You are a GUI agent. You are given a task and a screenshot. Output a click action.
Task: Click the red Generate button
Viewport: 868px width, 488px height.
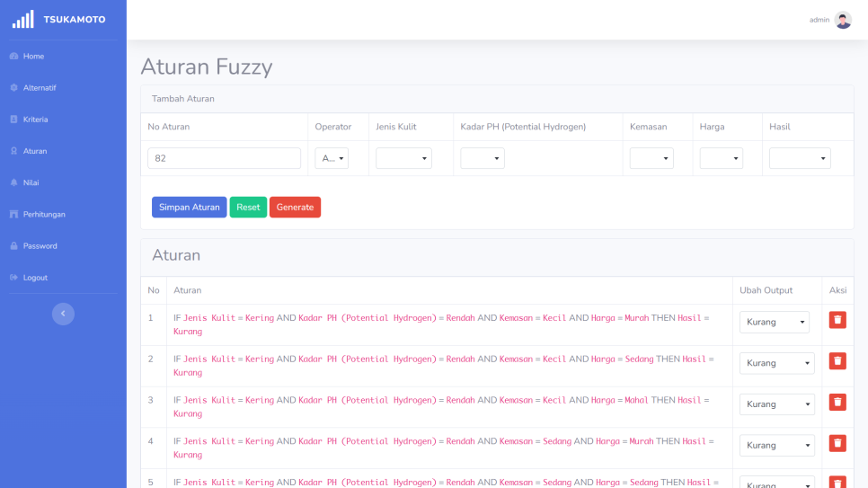point(295,208)
